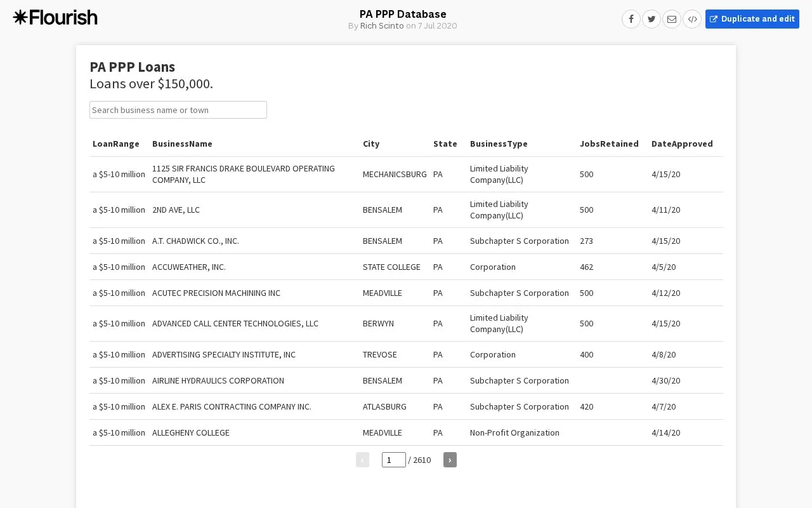Click Duplicate and edit button
The height and width of the screenshot is (508, 812).
click(x=752, y=19)
